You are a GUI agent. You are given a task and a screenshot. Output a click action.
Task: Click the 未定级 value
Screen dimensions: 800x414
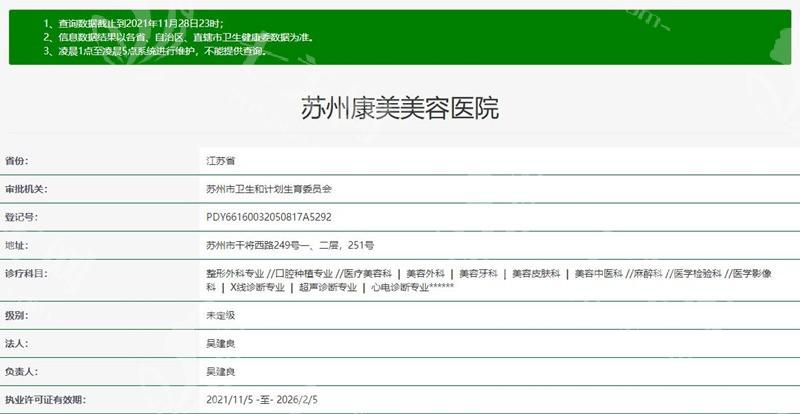pos(220,315)
